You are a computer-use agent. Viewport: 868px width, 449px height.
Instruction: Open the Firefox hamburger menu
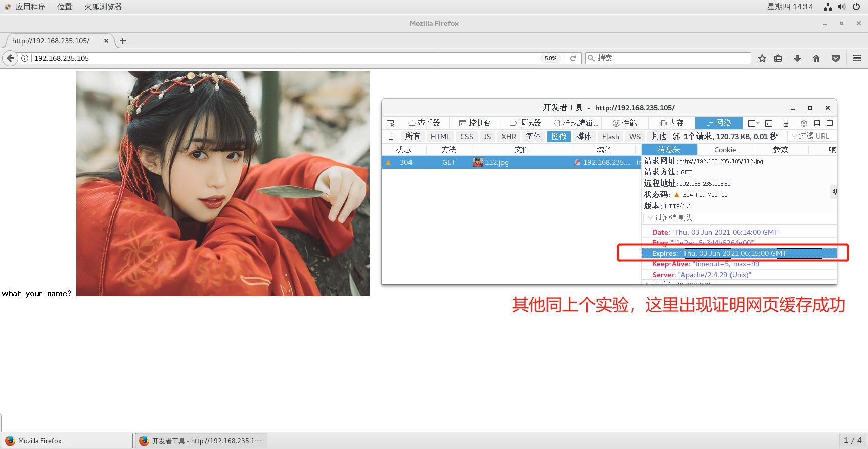point(857,58)
